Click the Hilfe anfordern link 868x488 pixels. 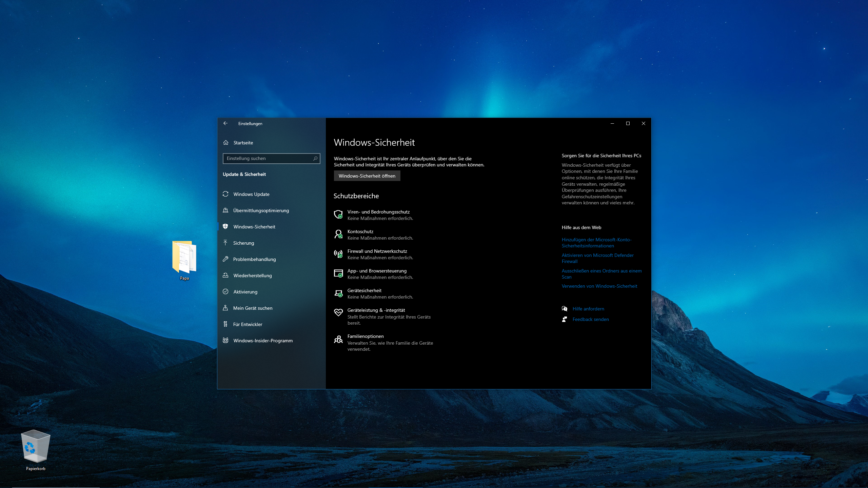pyautogui.click(x=588, y=309)
